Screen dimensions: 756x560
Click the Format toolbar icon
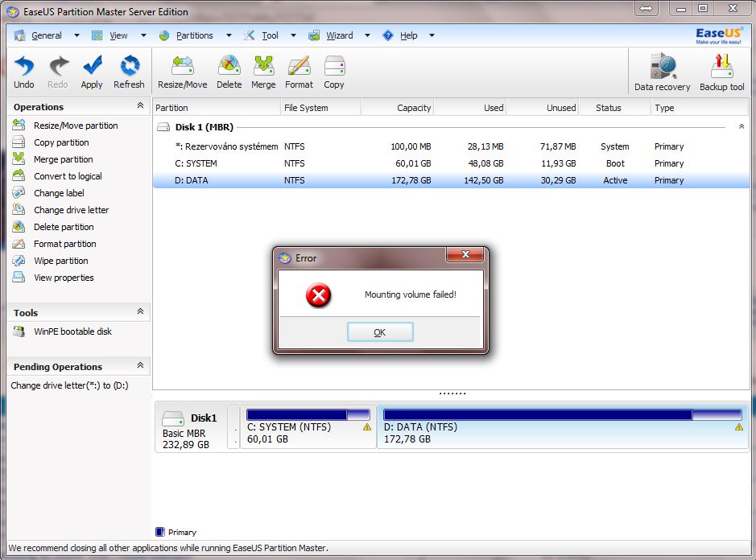(299, 67)
